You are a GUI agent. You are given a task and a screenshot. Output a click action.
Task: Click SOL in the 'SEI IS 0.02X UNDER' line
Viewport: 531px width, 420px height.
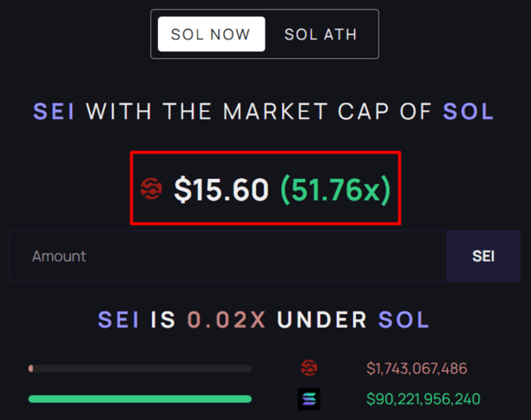(x=404, y=320)
